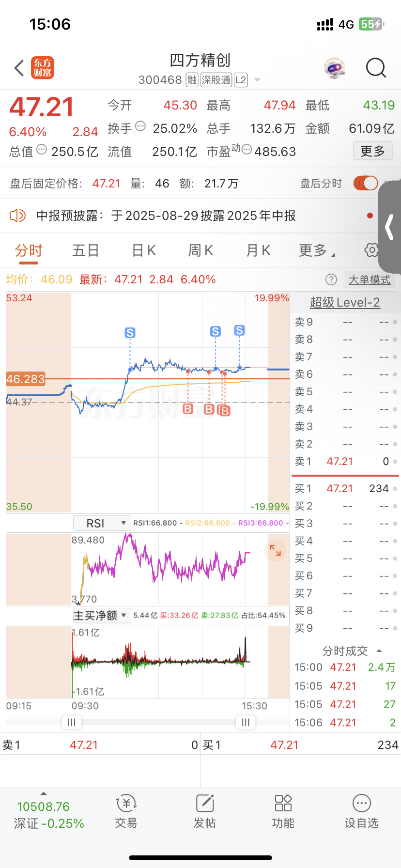The width and height of the screenshot is (401, 868).
Task: Tap leftmost B buy marker on chart
Action: [188, 409]
